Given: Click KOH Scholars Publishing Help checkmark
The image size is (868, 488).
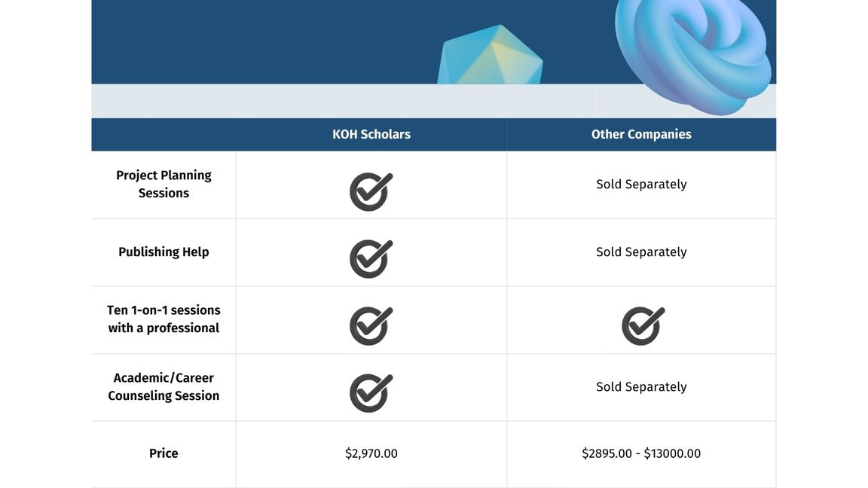Looking at the screenshot, I should 371,258.
